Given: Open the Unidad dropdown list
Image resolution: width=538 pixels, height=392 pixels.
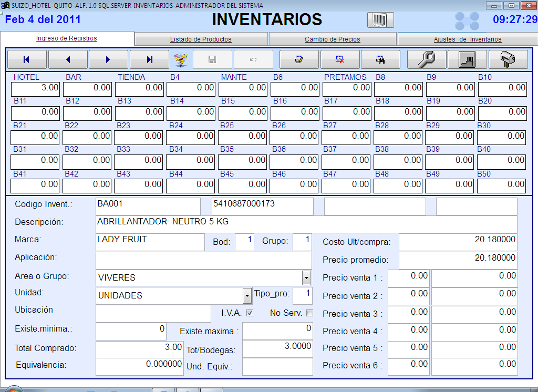Looking at the screenshot, I should pyautogui.click(x=247, y=295).
